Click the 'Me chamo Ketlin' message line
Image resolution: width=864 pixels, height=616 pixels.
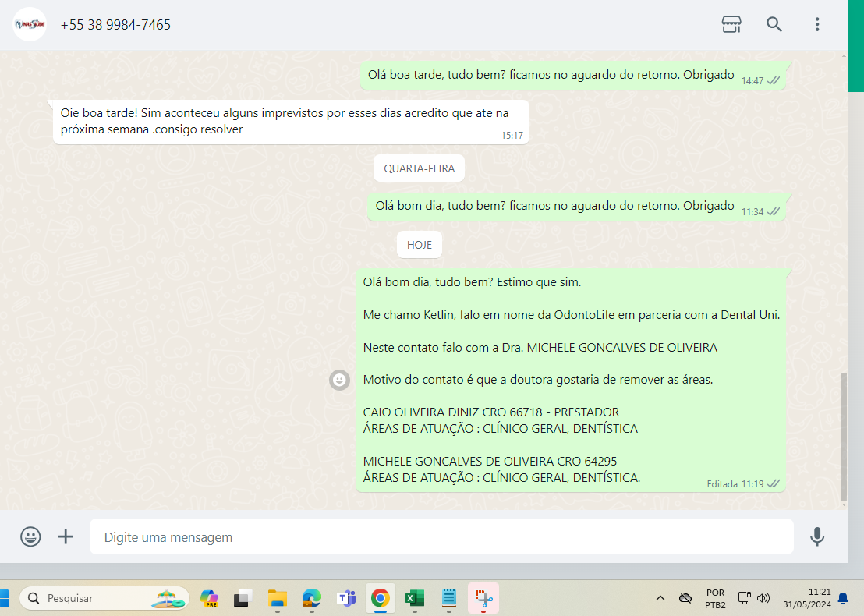click(572, 314)
